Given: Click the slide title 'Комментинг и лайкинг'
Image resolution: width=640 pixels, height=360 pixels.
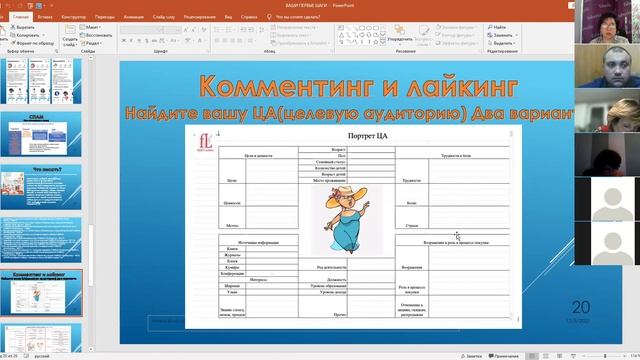Looking at the screenshot, I should [x=359, y=86].
